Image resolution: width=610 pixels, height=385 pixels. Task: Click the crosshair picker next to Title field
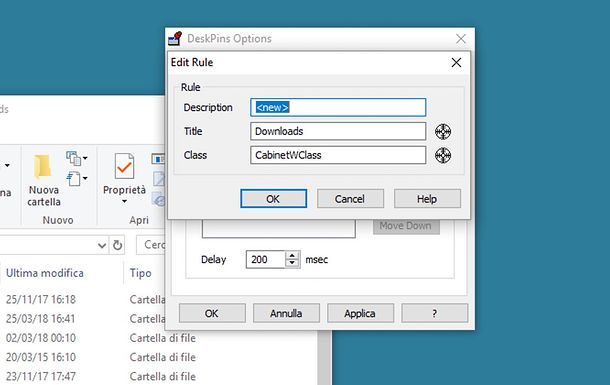443,131
